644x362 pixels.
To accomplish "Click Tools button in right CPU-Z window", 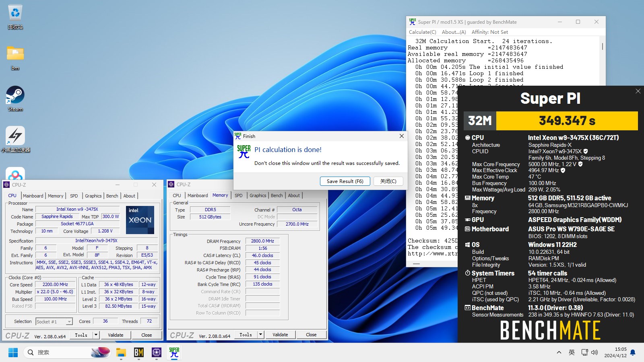I will click(x=246, y=335).
